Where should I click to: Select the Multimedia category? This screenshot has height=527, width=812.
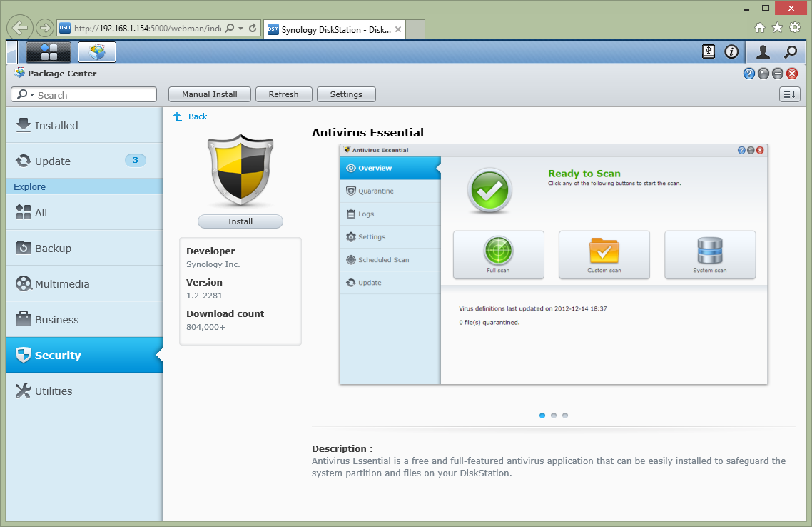[84, 283]
